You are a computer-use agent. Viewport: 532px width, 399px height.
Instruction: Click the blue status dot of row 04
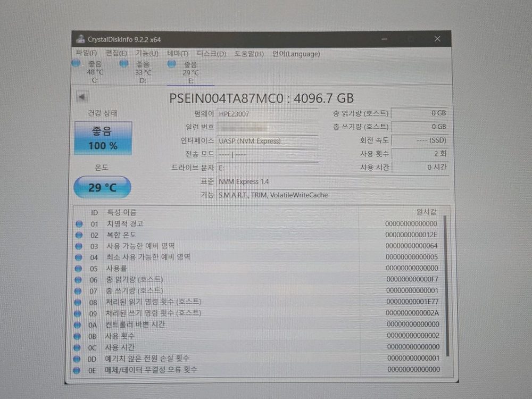(x=78, y=257)
